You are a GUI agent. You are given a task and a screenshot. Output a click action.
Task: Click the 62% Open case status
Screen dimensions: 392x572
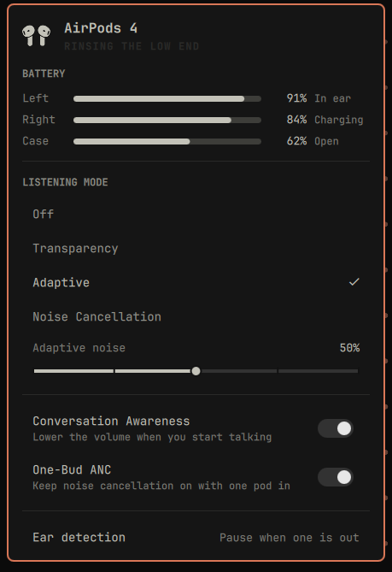pyautogui.click(x=313, y=142)
